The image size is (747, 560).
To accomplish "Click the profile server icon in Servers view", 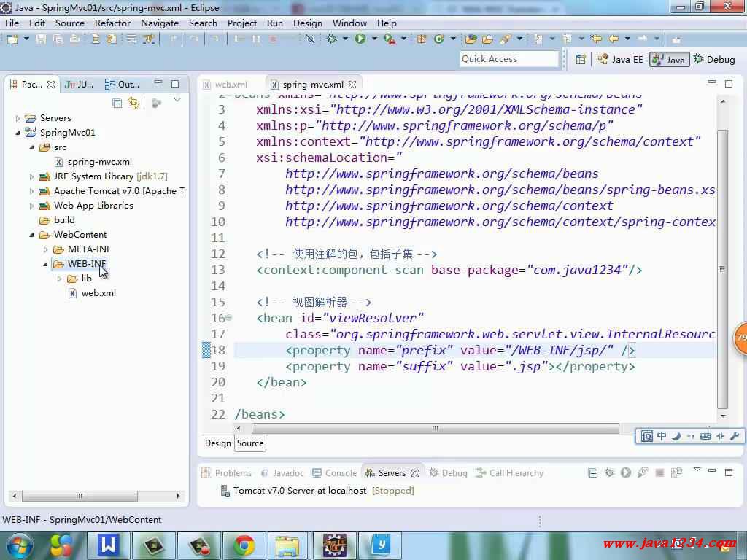I will (x=643, y=472).
